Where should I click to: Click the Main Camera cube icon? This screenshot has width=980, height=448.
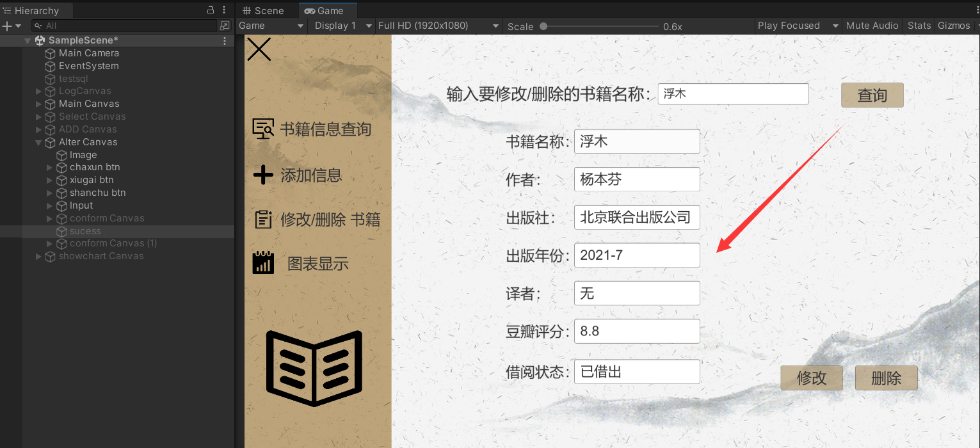pyautogui.click(x=50, y=53)
